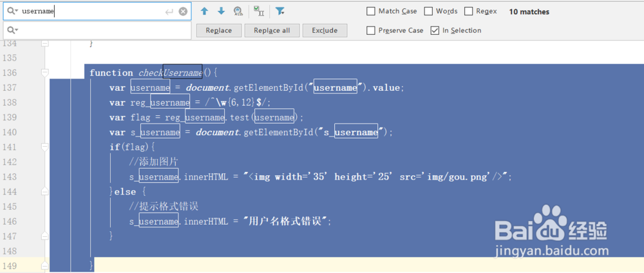Click the select all occurrences icon
Image resolution: width=644 pixels, height=273 pixels.
pyautogui.click(x=259, y=11)
